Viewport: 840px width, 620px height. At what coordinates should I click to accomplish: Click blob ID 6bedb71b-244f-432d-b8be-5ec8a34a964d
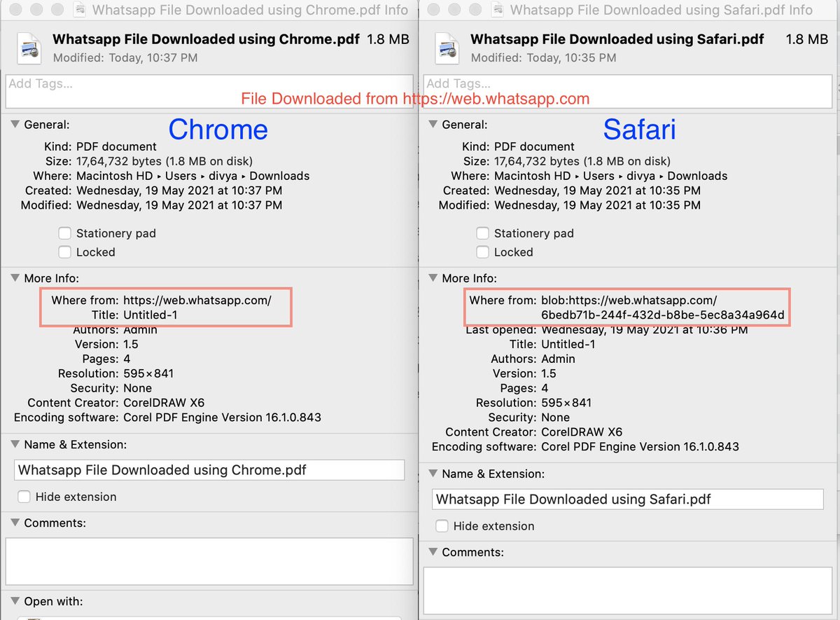663,315
